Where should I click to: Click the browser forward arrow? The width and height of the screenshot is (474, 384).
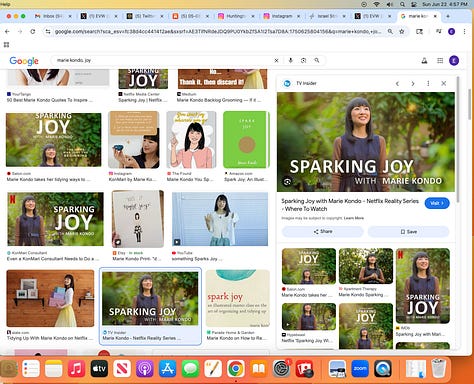click(x=20, y=32)
